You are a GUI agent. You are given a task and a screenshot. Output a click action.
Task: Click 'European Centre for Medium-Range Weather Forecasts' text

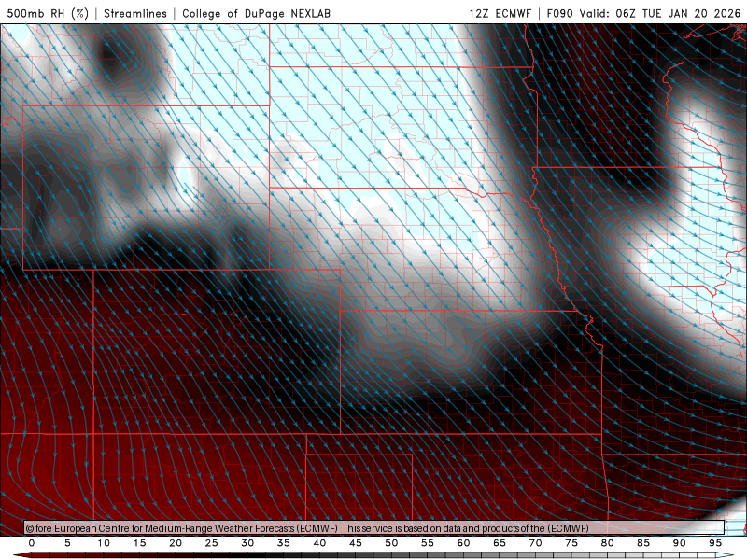[x=195, y=528]
